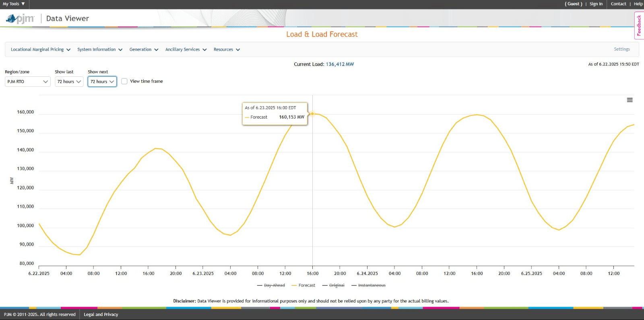The image size is (644, 320).
Task: Click the Contact link in header
Action: coord(618,4)
